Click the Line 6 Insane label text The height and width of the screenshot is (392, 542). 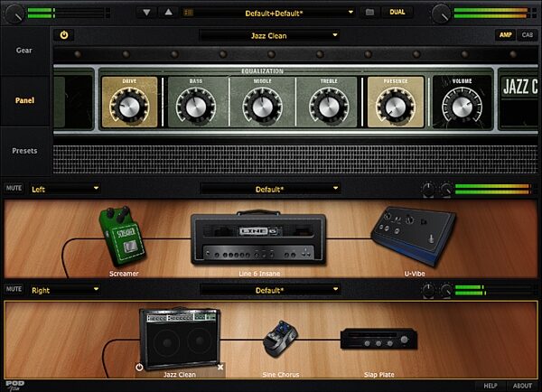259,274
